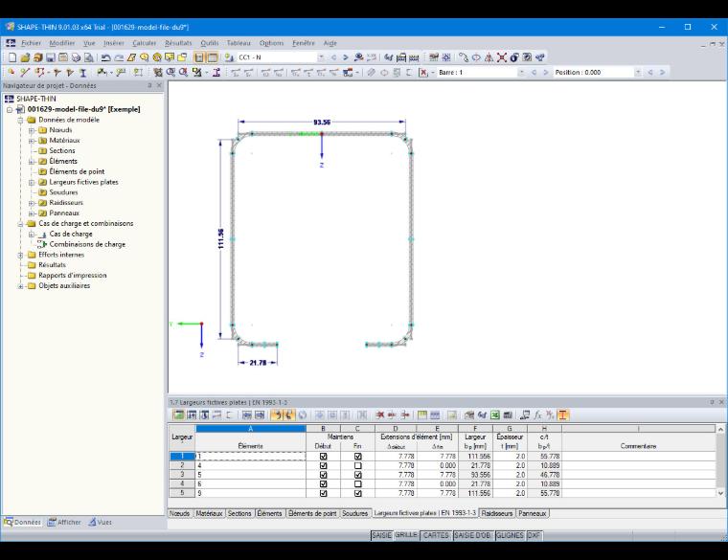This screenshot has width=728, height=560.
Task: Open the Outils menu
Action: coord(210,43)
